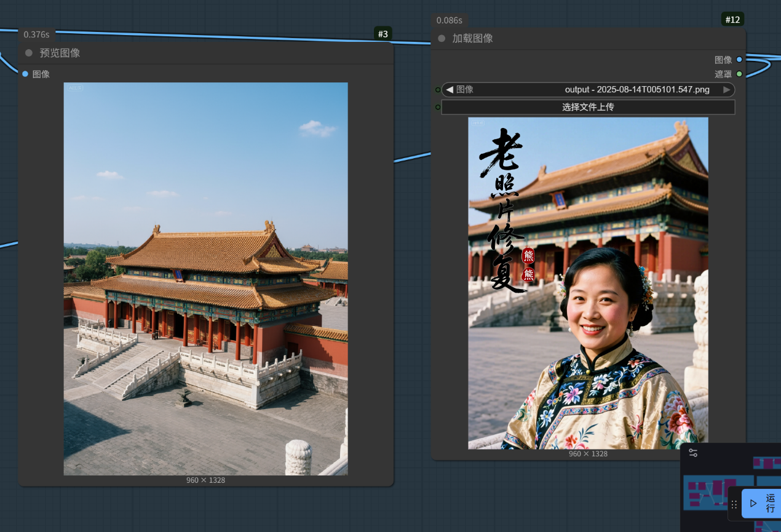Click the input socket left of image combo
Image resolution: width=781 pixels, height=532 pixels.
(x=438, y=90)
